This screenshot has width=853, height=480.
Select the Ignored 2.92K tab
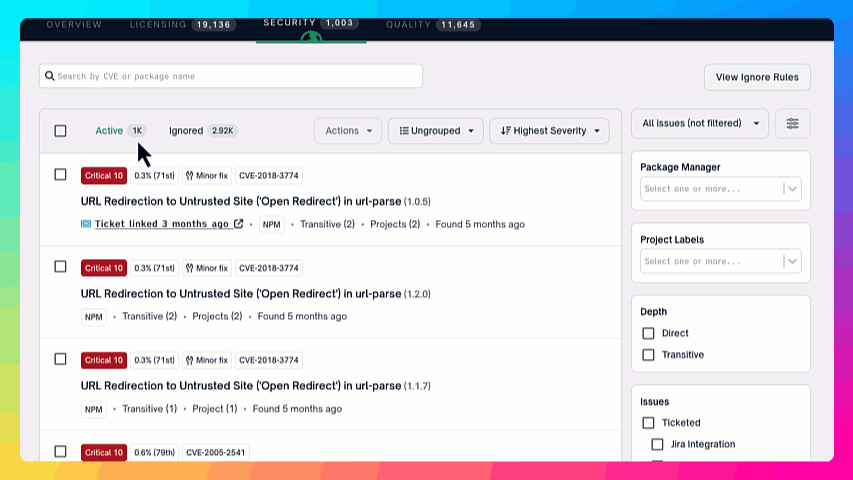[202, 131]
